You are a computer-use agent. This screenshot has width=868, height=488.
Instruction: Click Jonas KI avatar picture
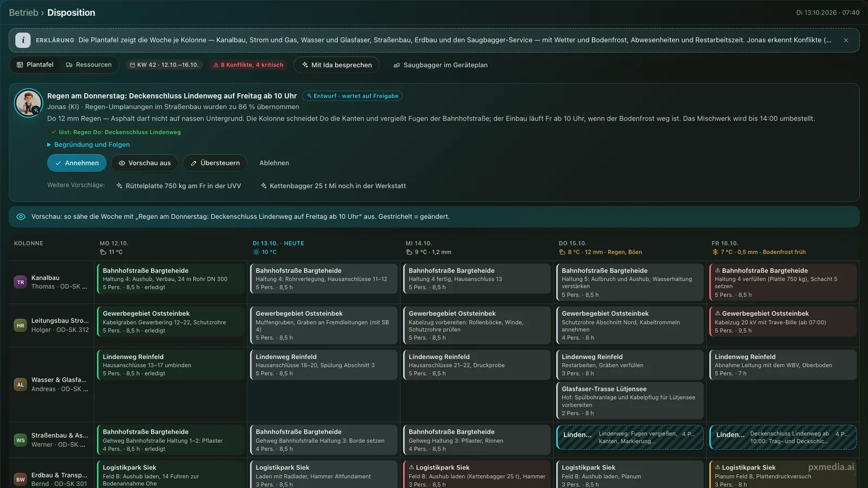click(x=28, y=103)
